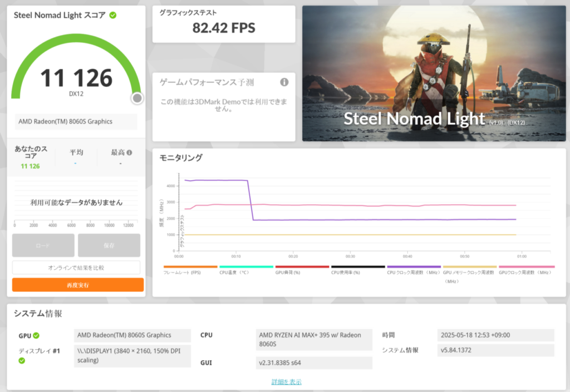
Task: Toggle GPU メモリークロック周波数 yellow legend entry
Action: click(x=470, y=267)
